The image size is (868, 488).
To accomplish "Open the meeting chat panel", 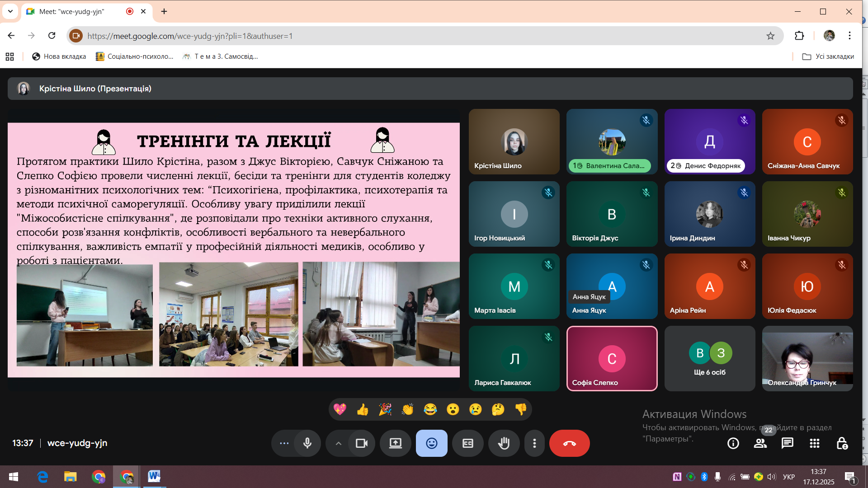I will [787, 443].
